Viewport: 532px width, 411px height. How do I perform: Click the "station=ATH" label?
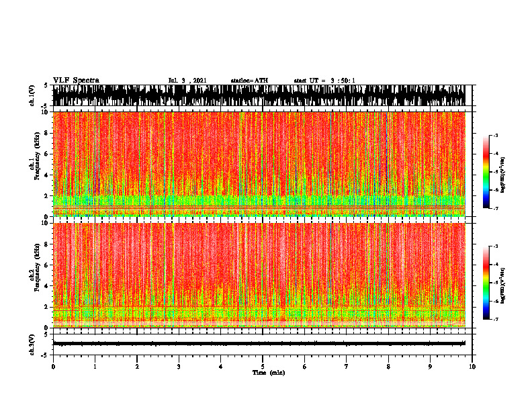(x=249, y=81)
